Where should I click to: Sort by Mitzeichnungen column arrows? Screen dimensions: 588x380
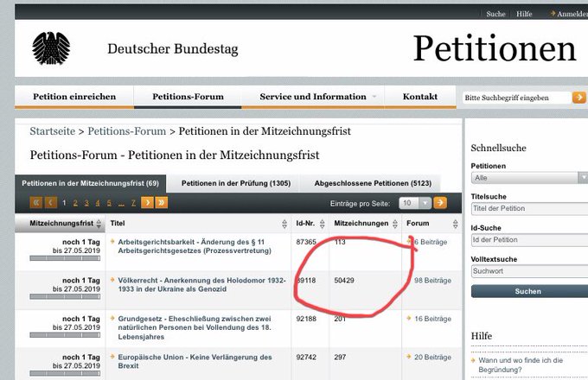pos(395,224)
